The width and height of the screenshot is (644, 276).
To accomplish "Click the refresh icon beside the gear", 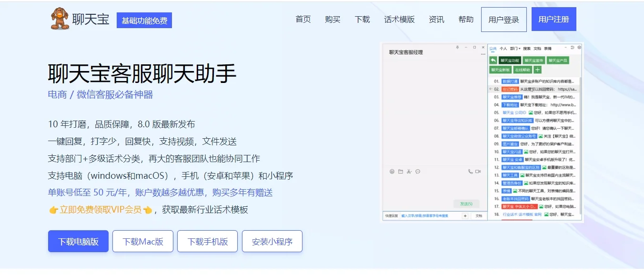I will click(572, 48).
